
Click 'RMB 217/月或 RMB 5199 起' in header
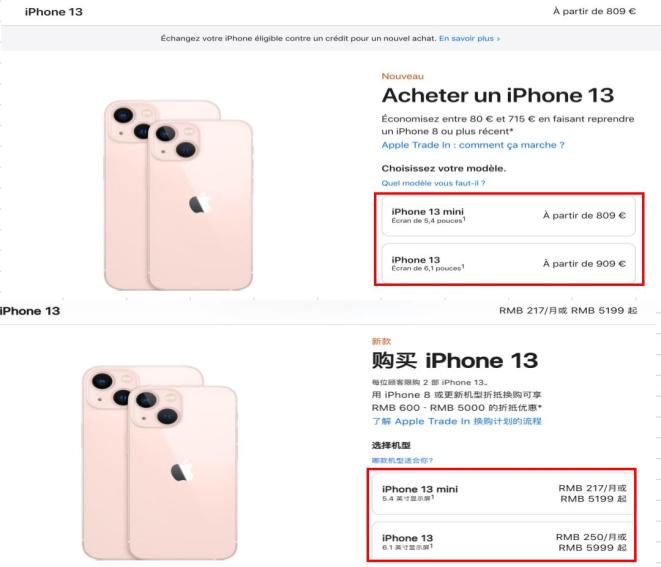568,311
